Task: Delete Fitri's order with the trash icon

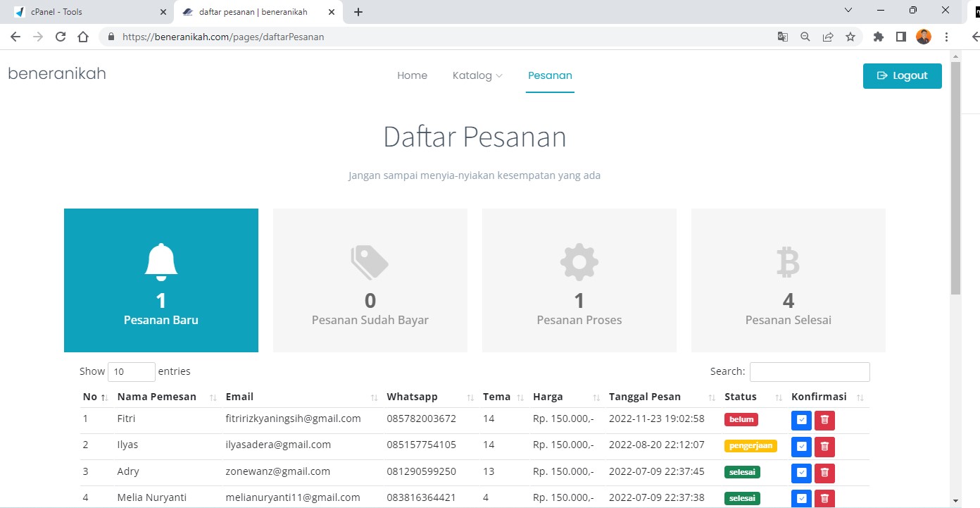Action: 824,420
